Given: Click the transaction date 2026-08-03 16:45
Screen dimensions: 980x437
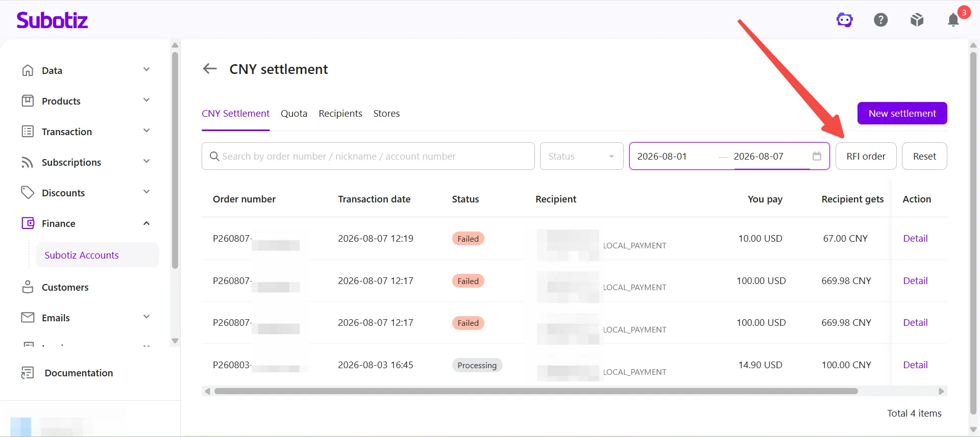Looking at the screenshot, I should [376, 365].
